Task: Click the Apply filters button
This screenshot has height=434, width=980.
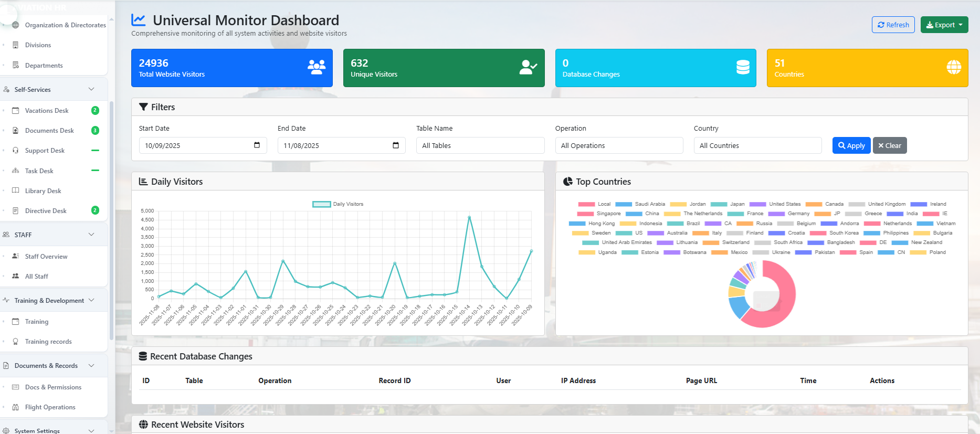Action: coord(851,145)
